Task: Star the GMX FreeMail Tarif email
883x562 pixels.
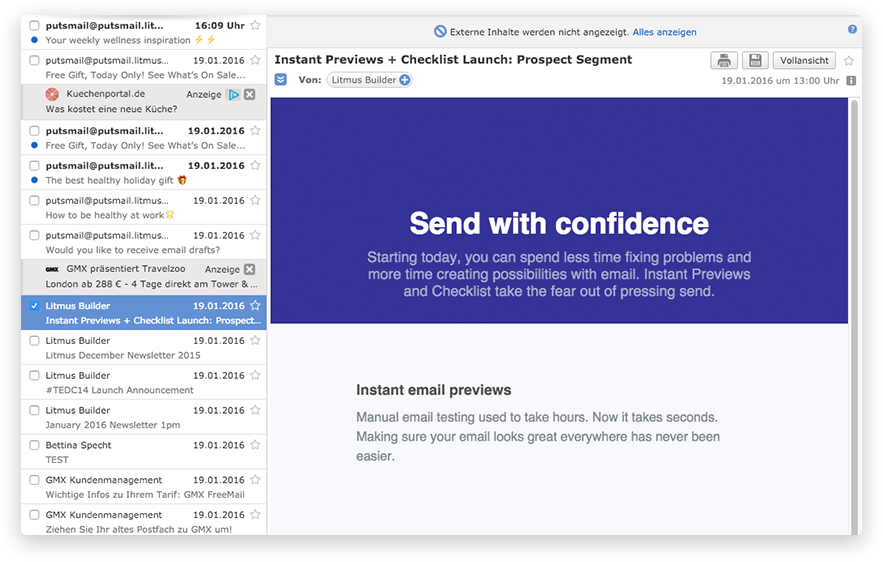Action: [255, 480]
